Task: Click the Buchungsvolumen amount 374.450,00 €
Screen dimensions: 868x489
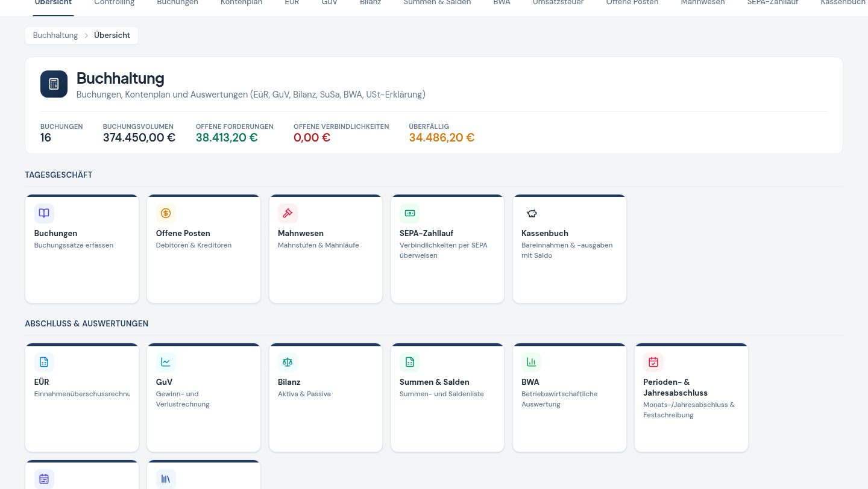Action: click(x=139, y=138)
